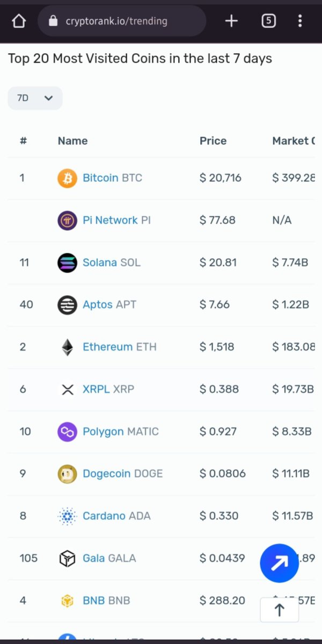Click the Aptos coin logo
This screenshot has width=322, height=644.
coord(68,304)
